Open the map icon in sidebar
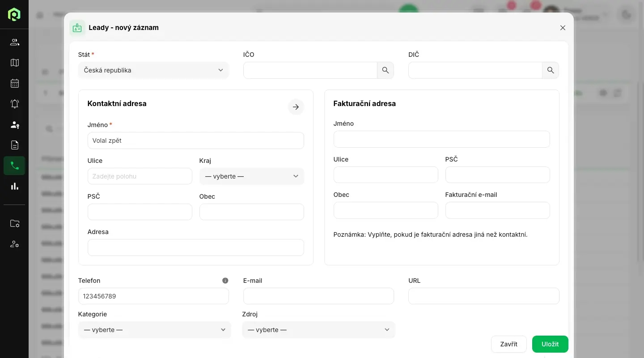Image resolution: width=644 pixels, height=358 pixels. pos(14,63)
